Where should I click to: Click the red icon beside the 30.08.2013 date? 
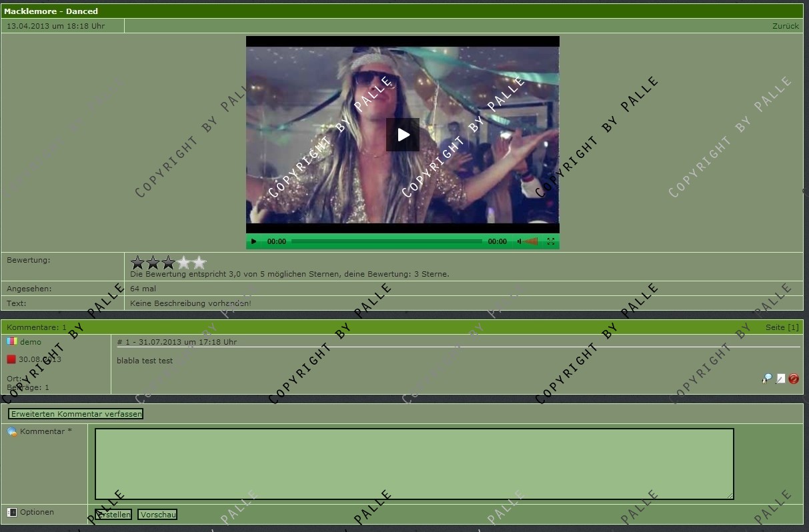coord(11,359)
